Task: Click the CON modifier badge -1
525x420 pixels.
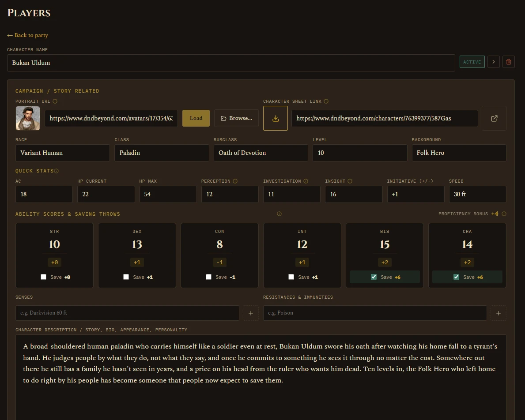Action: [219, 262]
